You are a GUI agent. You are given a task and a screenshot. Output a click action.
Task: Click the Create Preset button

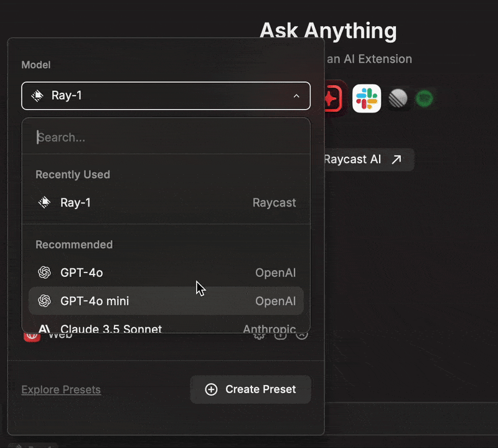click(251, 390)
